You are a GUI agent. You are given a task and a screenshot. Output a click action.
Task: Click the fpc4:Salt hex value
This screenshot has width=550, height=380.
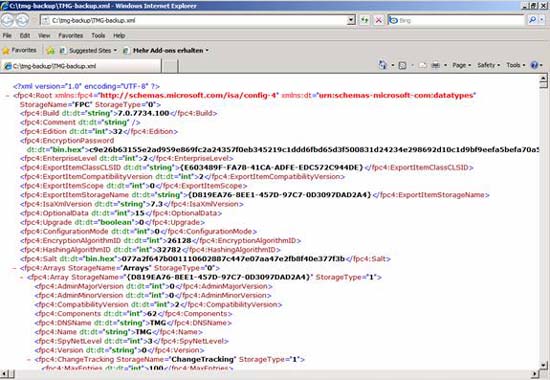(x=233, y=259)
